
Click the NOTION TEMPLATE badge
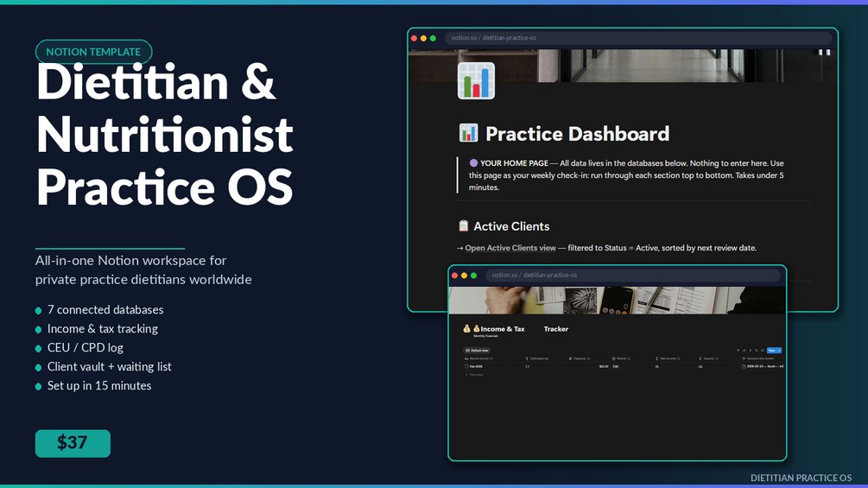click(x=93, y=52)
